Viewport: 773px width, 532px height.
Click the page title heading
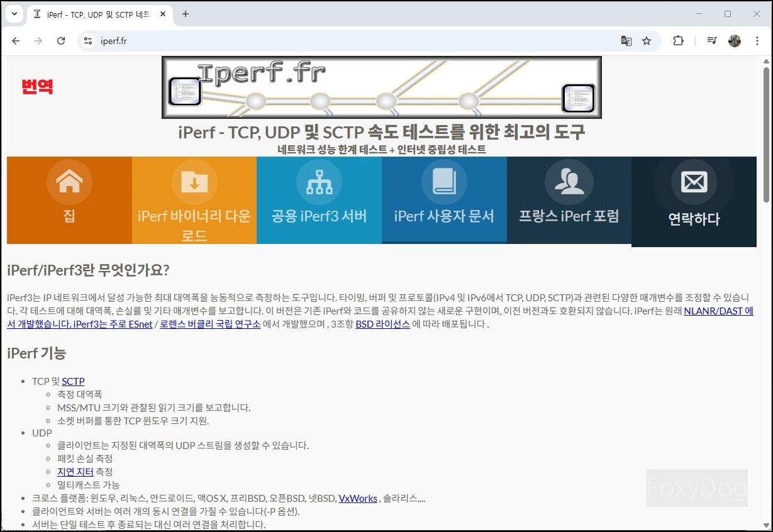[382, 132]
